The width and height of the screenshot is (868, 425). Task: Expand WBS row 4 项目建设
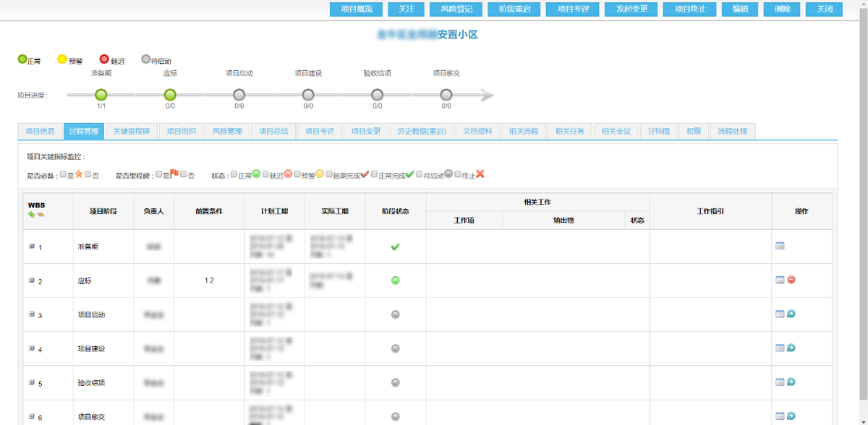point(32,348)
